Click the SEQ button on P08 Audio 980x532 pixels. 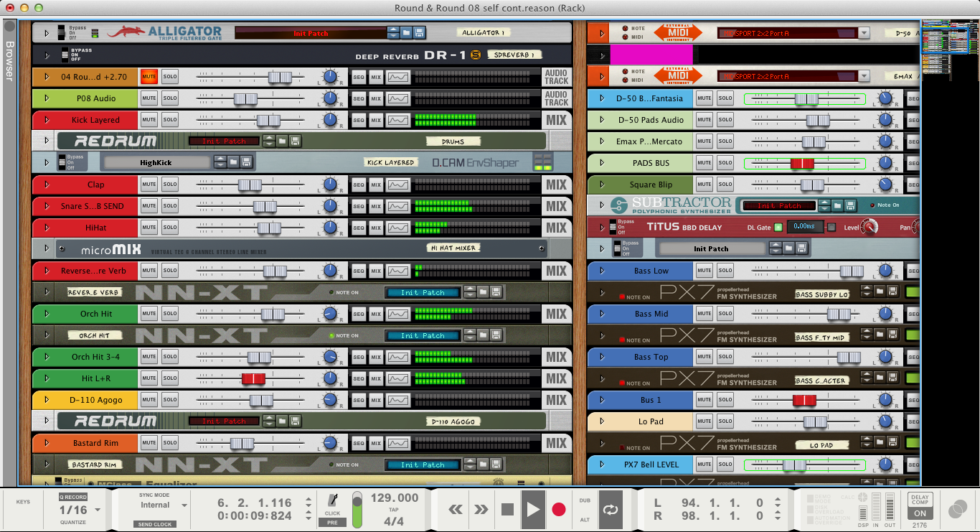(359, 98)
